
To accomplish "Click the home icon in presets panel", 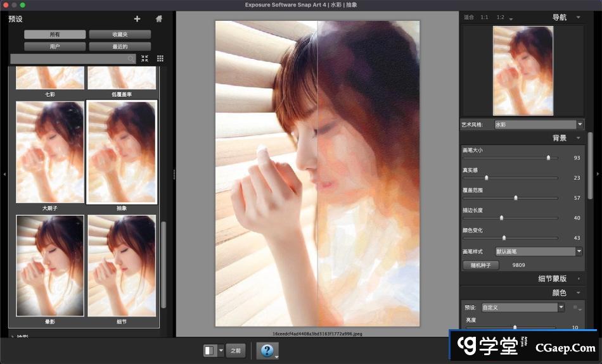I will click(158, 19).
